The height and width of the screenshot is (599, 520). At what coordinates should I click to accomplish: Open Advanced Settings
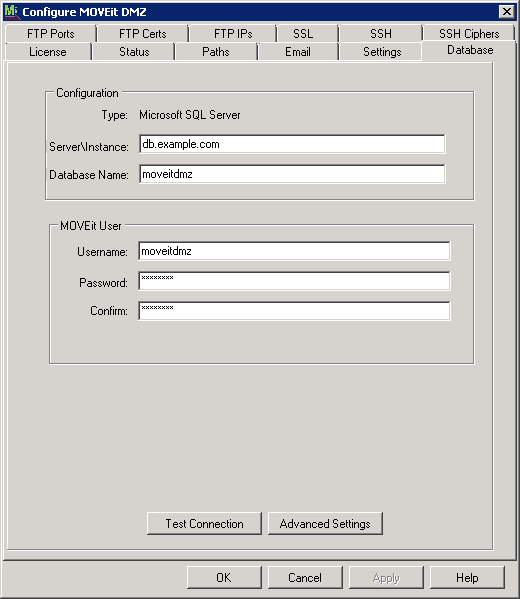pyautogui.click(x=325, y=523)
